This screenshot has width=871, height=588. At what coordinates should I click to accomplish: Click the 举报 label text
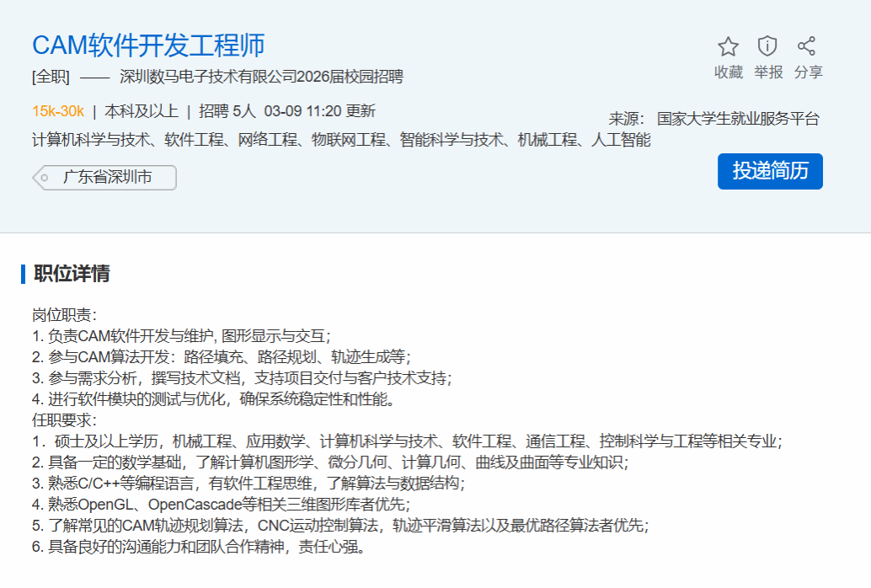click(767, 72)
